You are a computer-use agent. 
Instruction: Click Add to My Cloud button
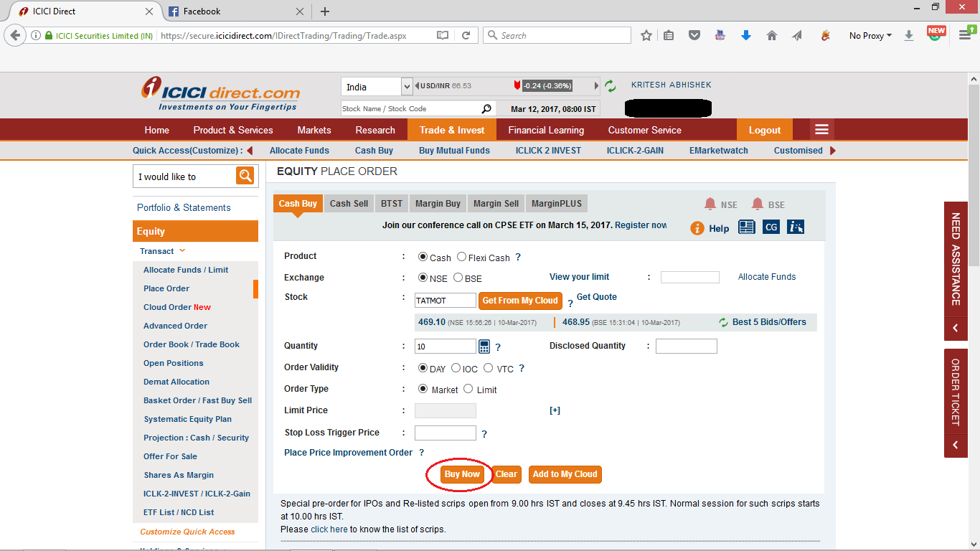point(565,474)
